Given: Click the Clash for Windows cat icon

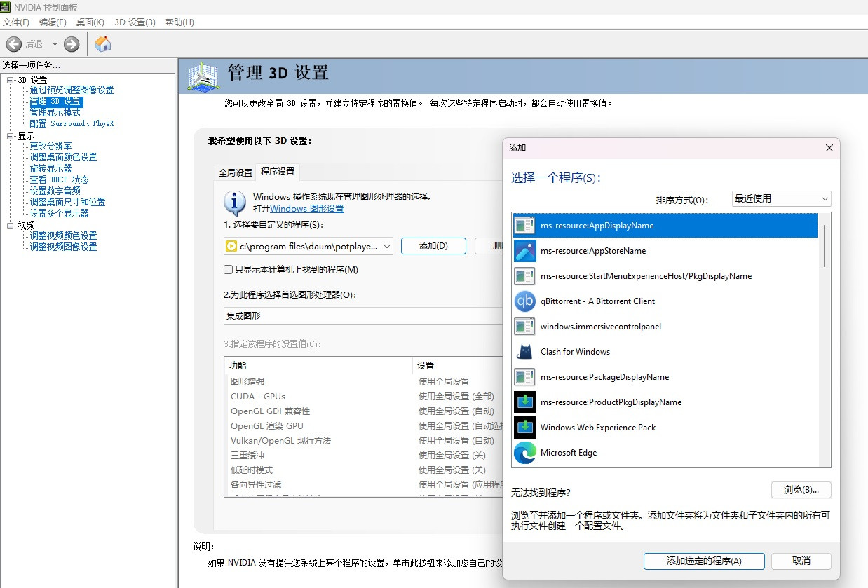Looking at the screenshot, I should pos(525,352).
